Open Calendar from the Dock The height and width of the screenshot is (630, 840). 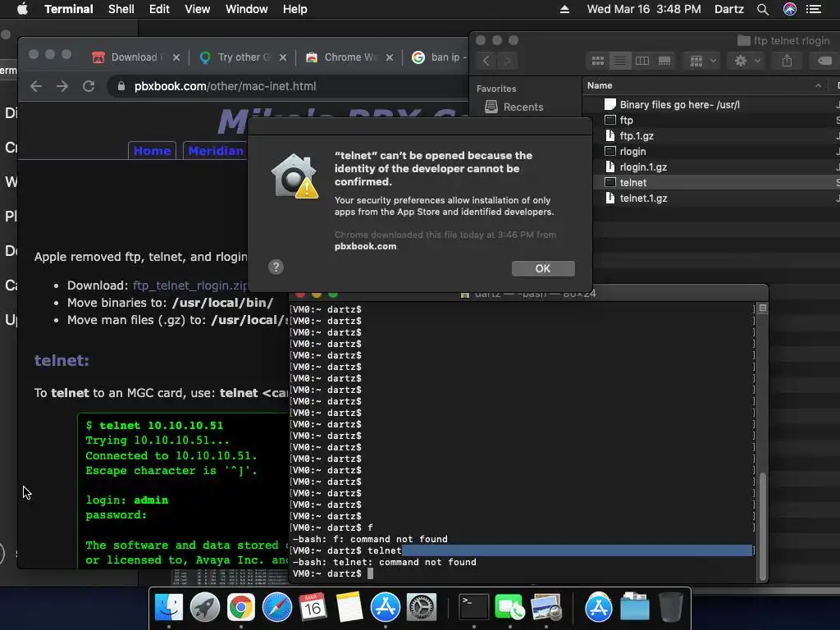tap(313, 607)
